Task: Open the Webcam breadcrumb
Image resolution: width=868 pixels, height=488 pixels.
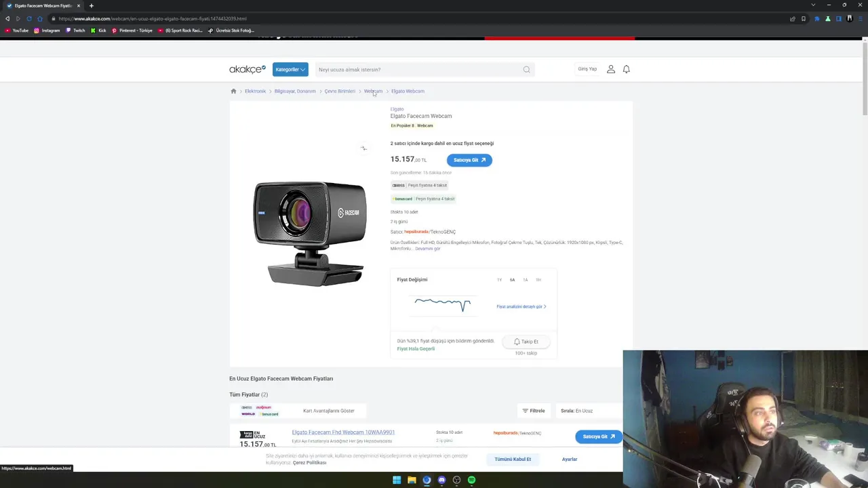Action: tap(373, 91)
